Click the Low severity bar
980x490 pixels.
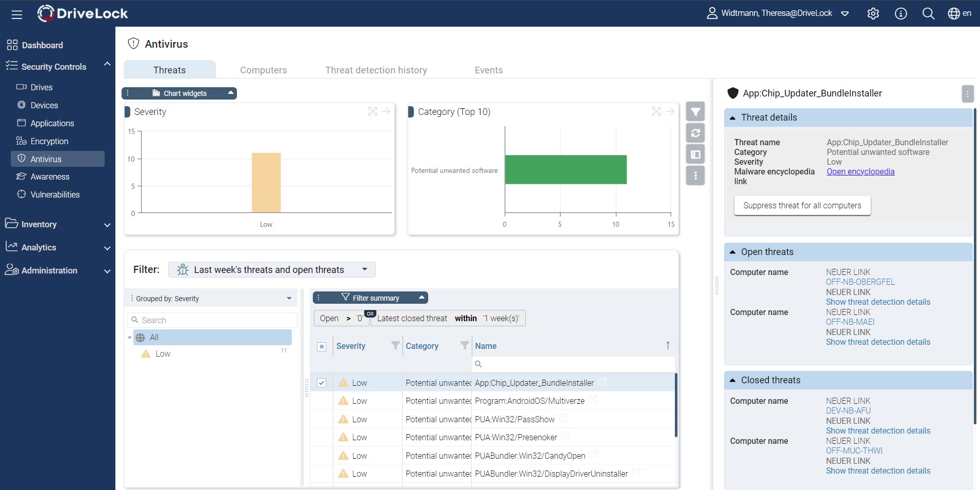(x=266, y=183)
